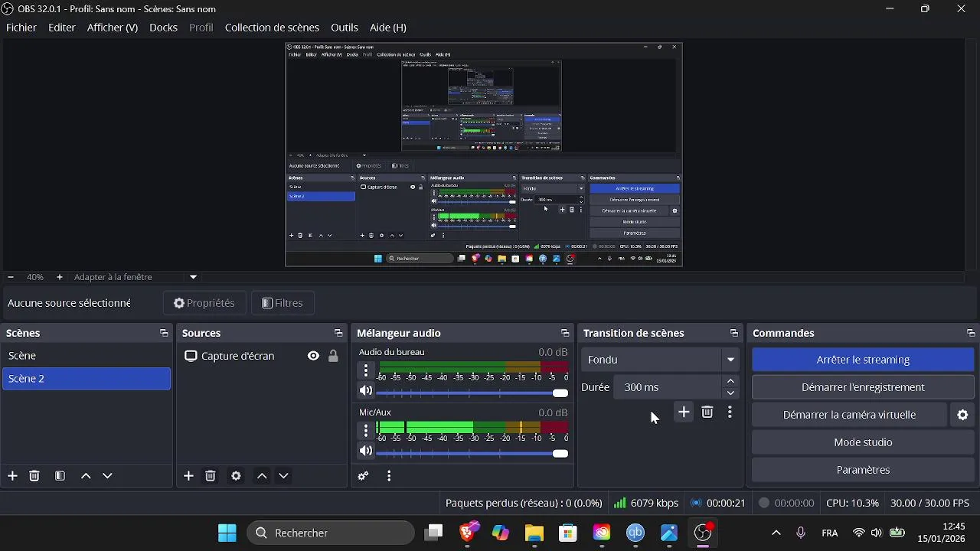Screen dimensions: 980x551
Task: Open source Propriétés button
Action: (204, 303)
